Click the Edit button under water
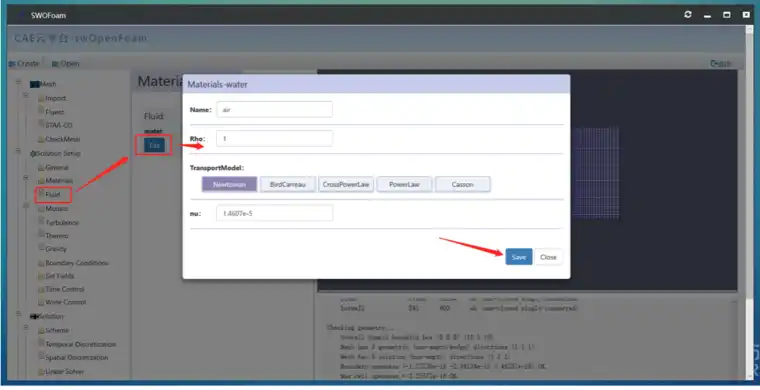 pos(154,145)
